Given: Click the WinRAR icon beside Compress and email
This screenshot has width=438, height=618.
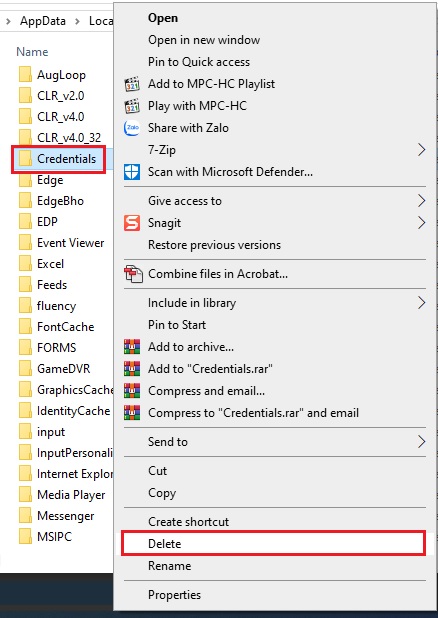Looking at the screenshot, I should [x=132, y=391].
